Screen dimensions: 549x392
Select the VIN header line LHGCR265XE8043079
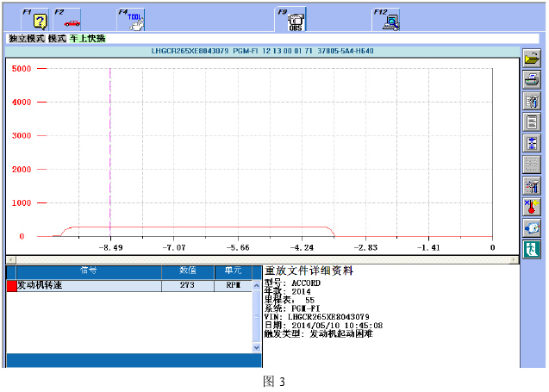coord(262,51)
